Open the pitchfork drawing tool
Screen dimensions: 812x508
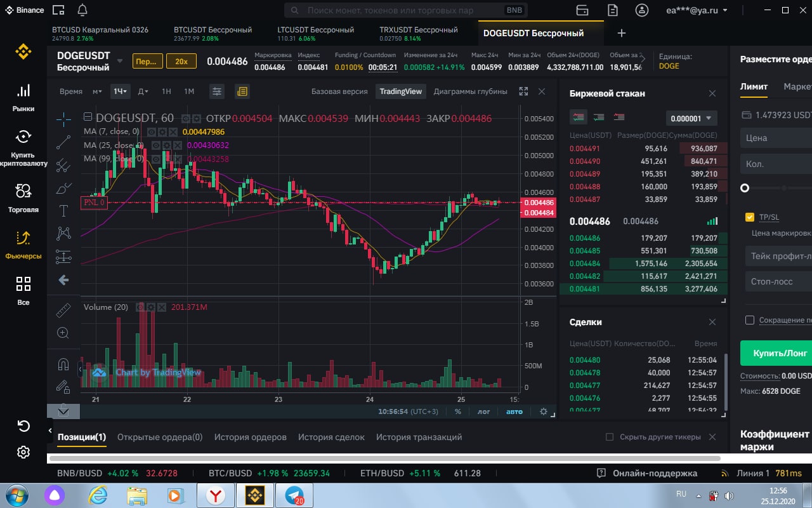tap(63, 165)
